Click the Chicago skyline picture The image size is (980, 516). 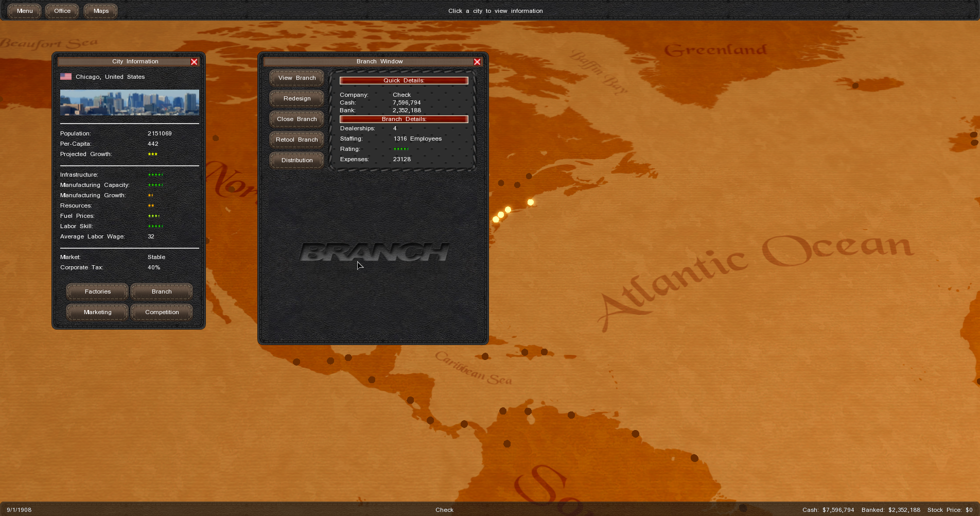pyautogui.click(x=129, y=102)
